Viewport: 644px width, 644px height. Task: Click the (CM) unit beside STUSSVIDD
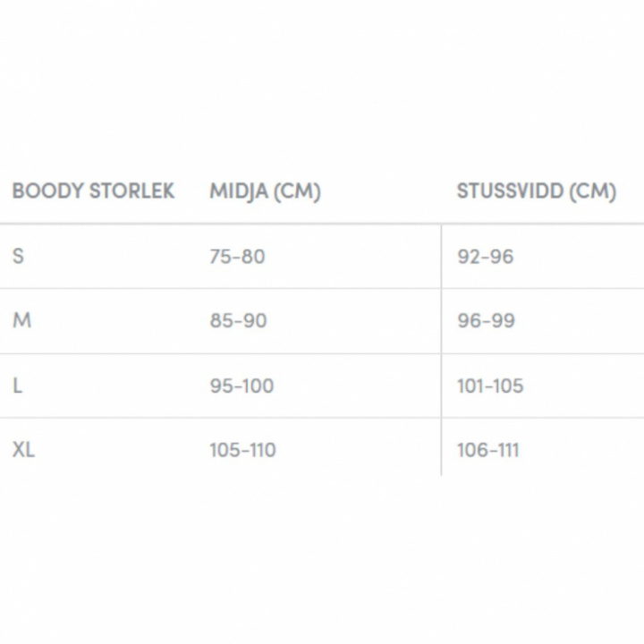592,191
